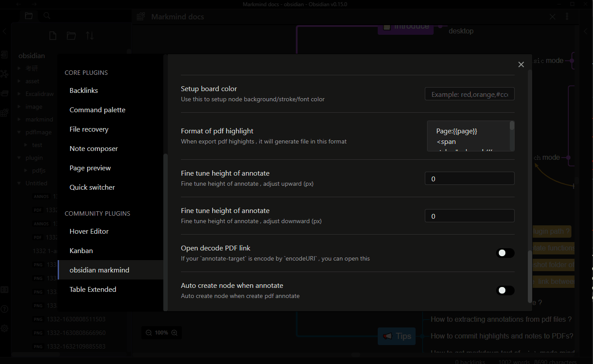Select obsidian markmind settings tab
Viewport: 593px width, 364px height.
110,270
